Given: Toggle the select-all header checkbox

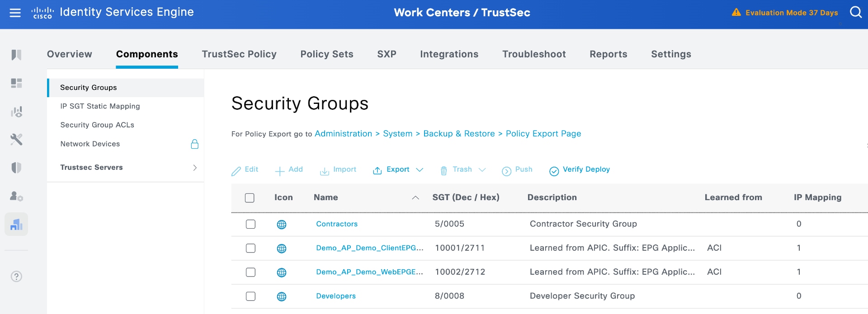Looking at the screenshot, I should pos(250,198).
